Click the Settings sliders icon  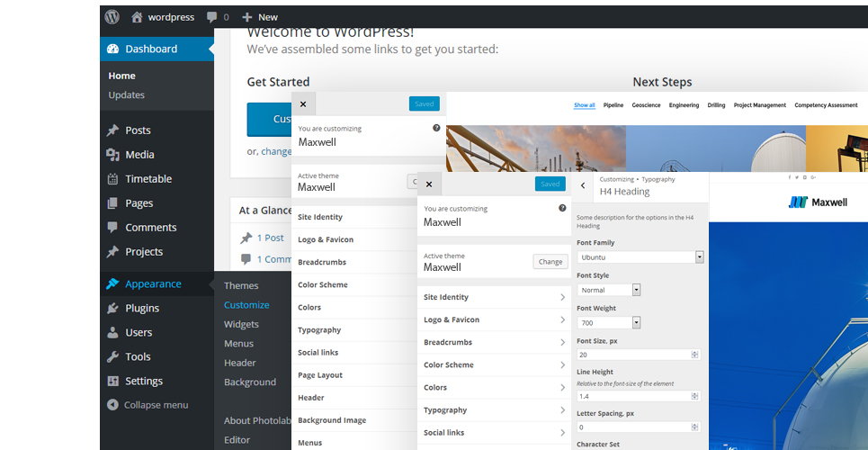113,382
